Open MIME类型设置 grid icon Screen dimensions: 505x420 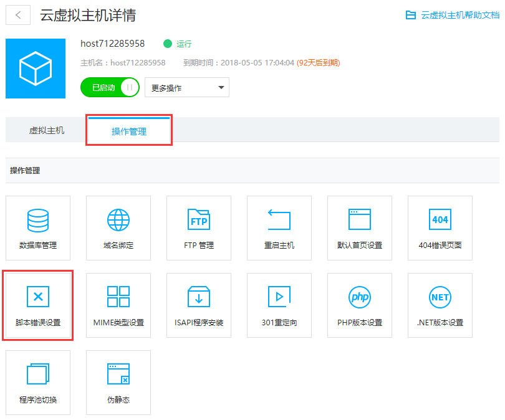pyautogui.click(x=118, y=297)
